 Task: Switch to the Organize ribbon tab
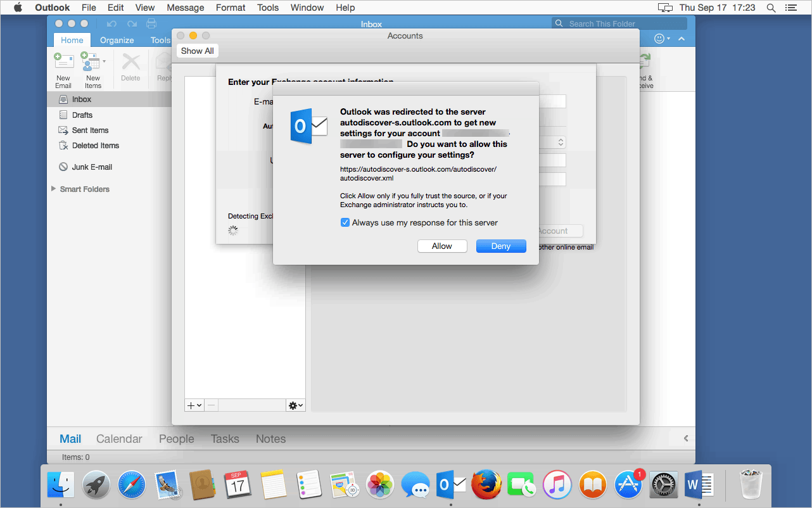(117, 40)
